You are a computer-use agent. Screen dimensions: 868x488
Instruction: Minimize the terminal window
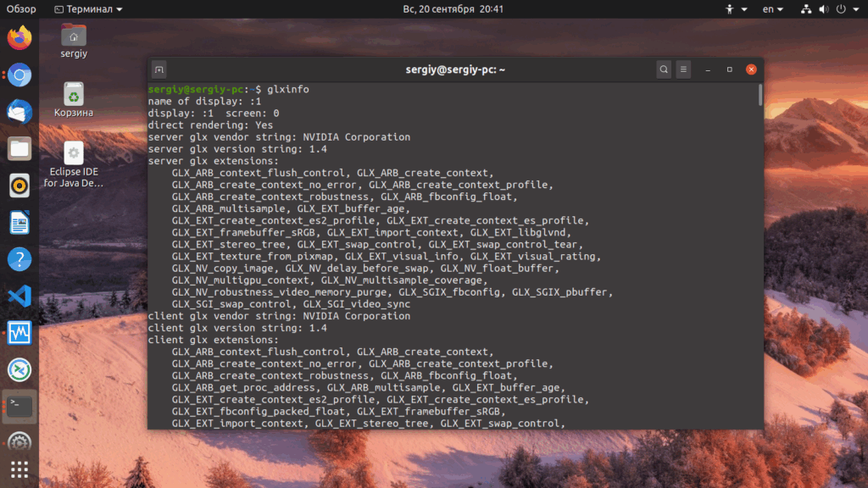pyautogui.click(x=708, y=69)
